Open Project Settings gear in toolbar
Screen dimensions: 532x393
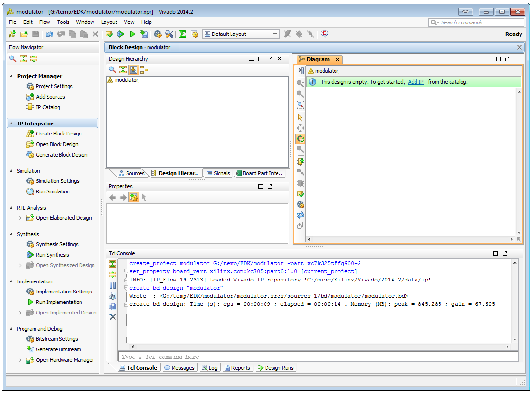[157, 34]
